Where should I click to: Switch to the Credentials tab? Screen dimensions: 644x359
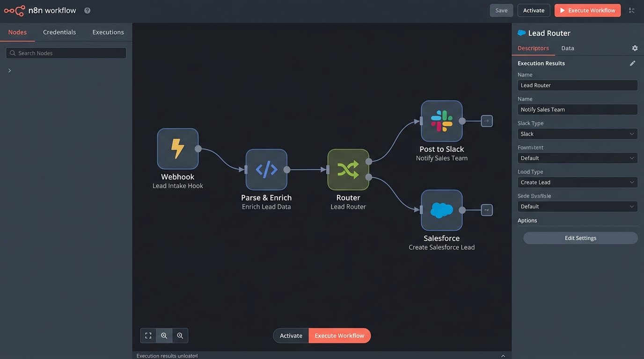(x=59, y=32)
